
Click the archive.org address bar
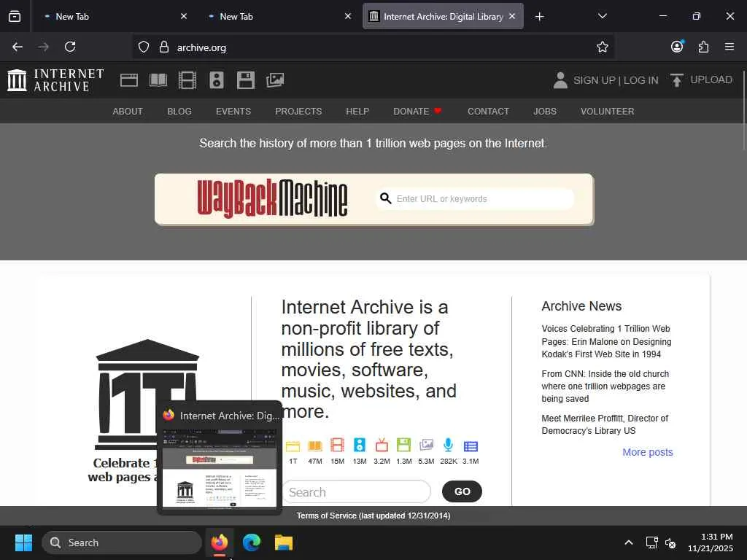373,47
